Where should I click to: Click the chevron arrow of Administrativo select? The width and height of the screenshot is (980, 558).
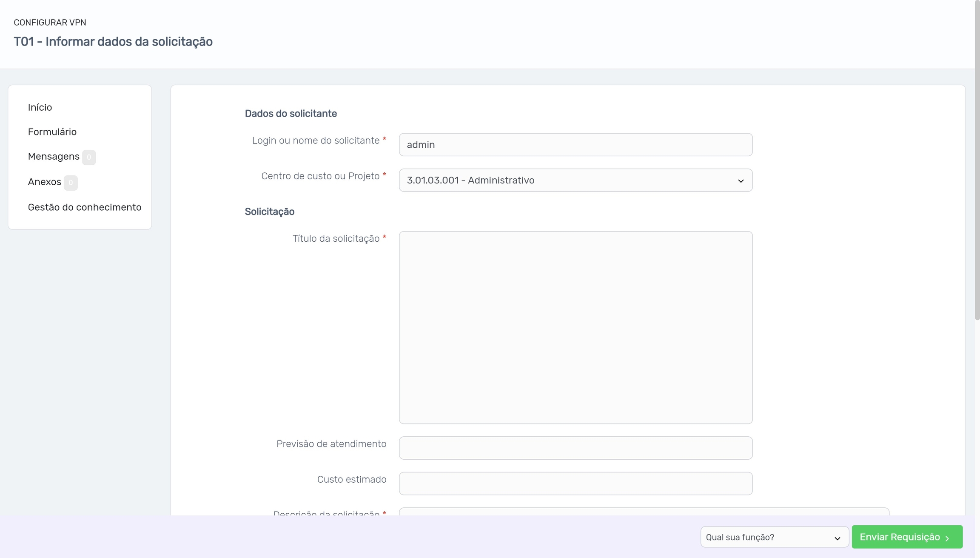point(741,181)
